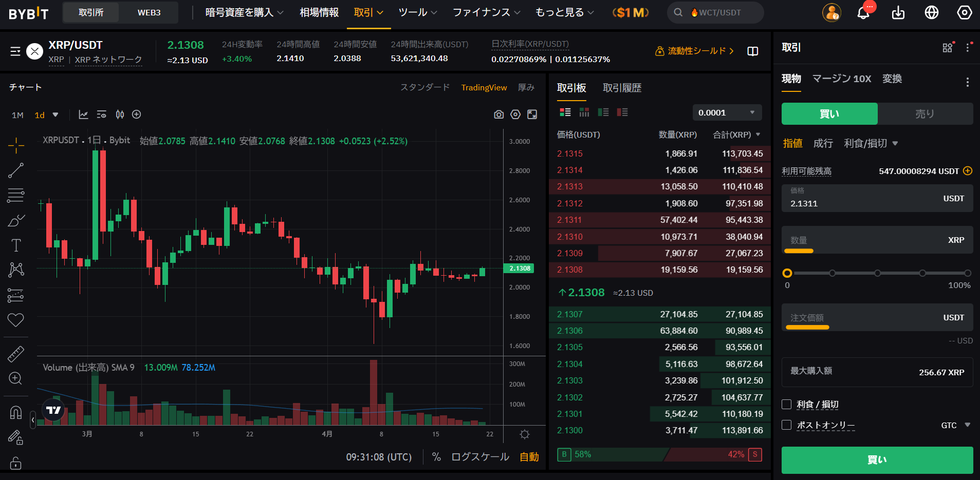Enable the ポストオンリー checkbox

coord(786,425)
